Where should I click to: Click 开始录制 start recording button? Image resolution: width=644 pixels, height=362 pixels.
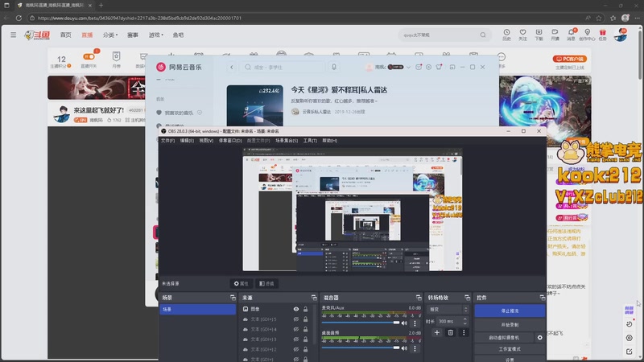pos(510,325)
